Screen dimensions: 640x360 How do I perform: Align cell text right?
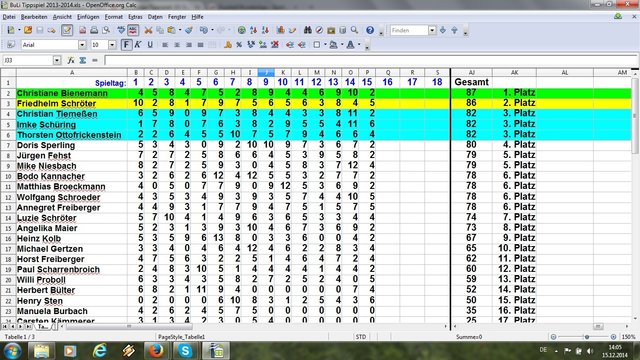[x=189, y=45]
